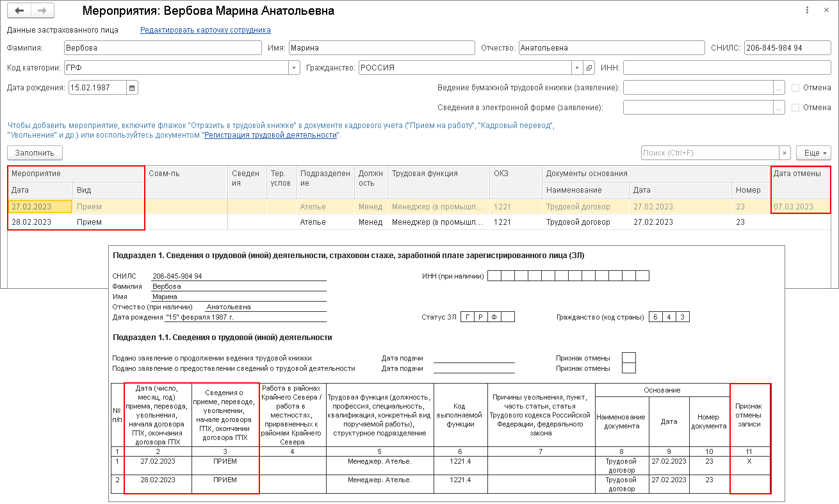This screenshot has height=504, width=839.
Task: Expand the Гражданство dropdown list
Action: point(577,67)
